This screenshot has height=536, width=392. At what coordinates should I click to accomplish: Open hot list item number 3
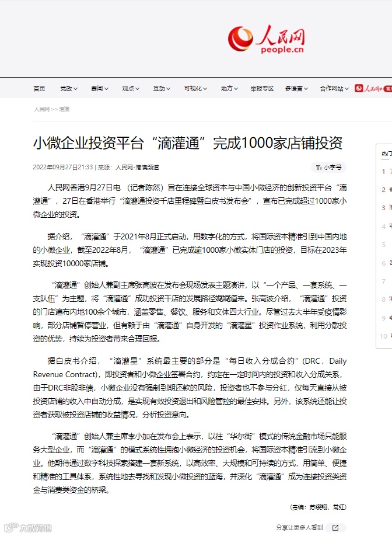pos(386,208)
